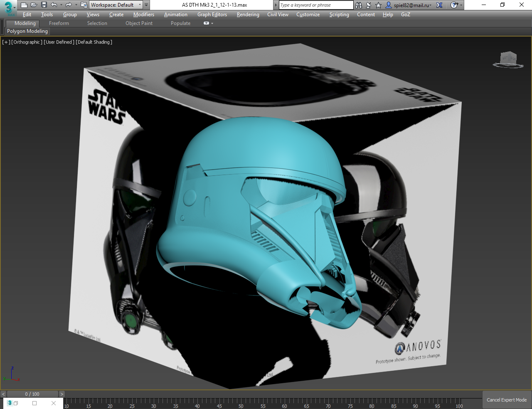Step time slider forward with right arrow
Screen dimensions: 532x409
coord(62,394)
